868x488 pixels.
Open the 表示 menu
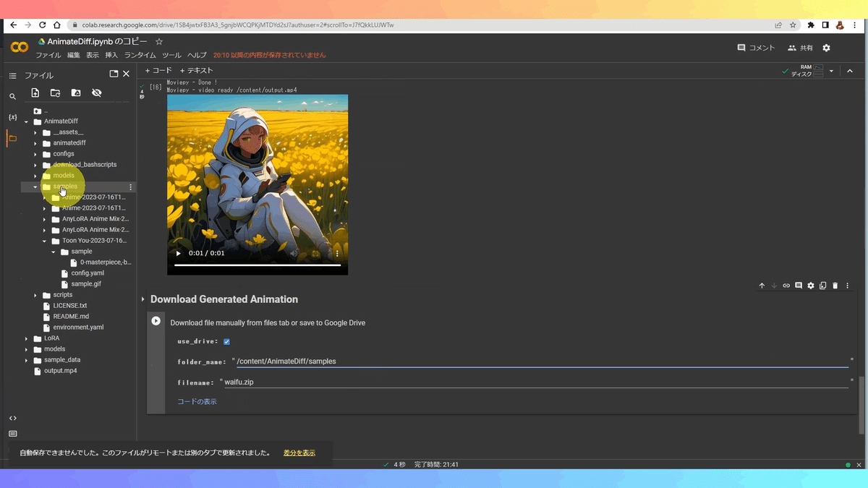(x=93, y=55)
